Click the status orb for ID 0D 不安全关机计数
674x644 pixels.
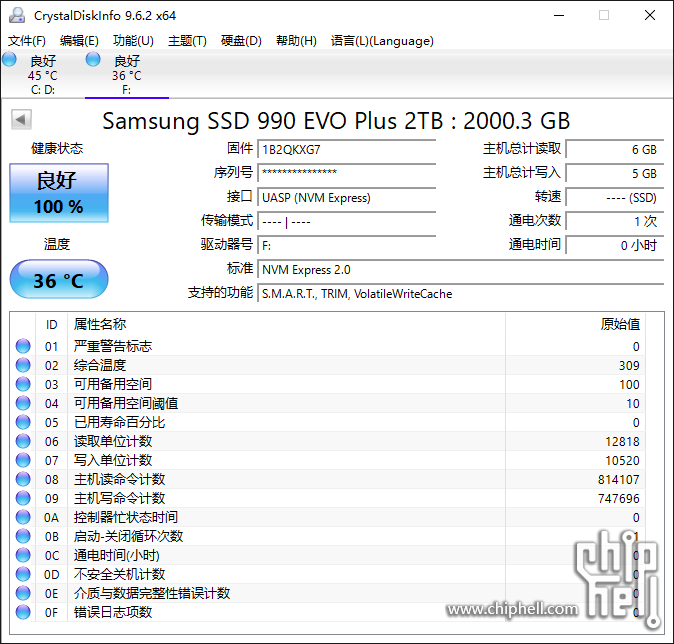coord(23,574)
